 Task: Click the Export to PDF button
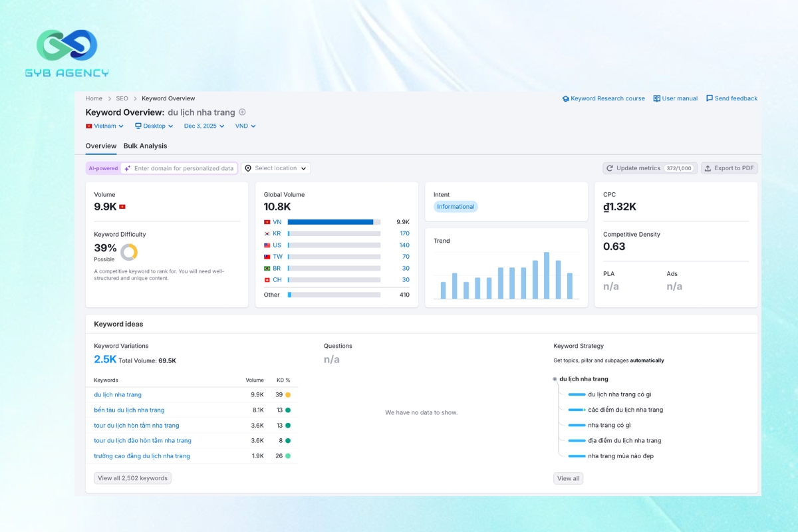coord(730,168)
